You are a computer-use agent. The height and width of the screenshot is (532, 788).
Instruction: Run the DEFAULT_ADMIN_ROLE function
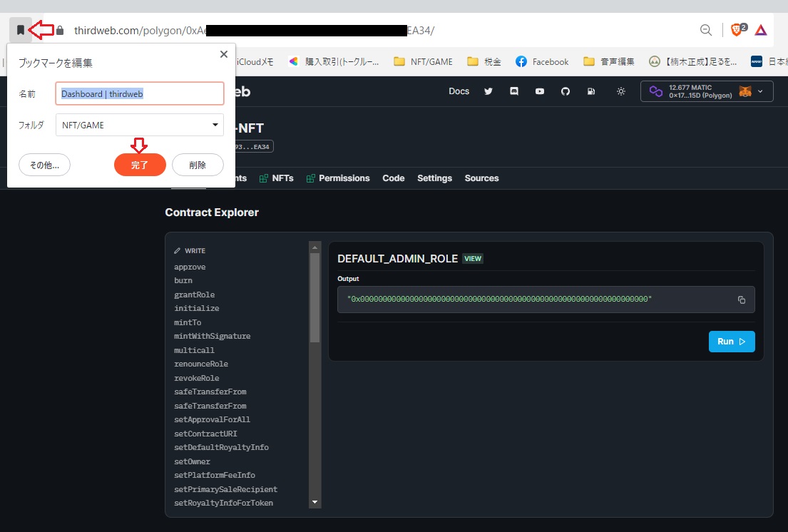732,342
